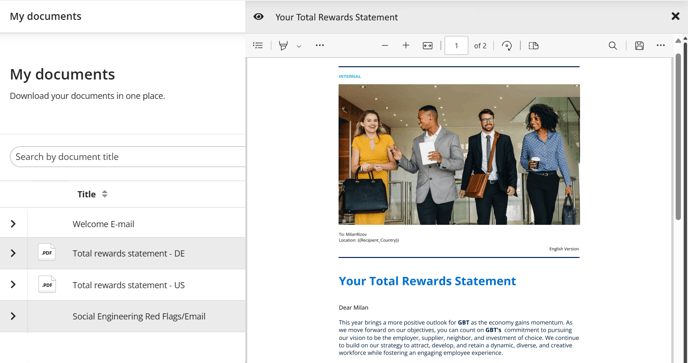Expand the Total rewards statement - DE row
The height and width of the screenshot is (363, 688).
13,253
